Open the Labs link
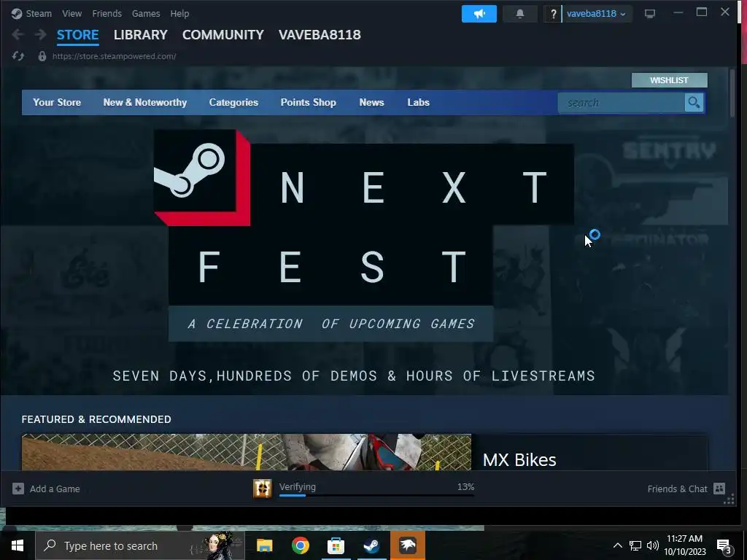Viewport: 747px width, 560px height. 418,102
